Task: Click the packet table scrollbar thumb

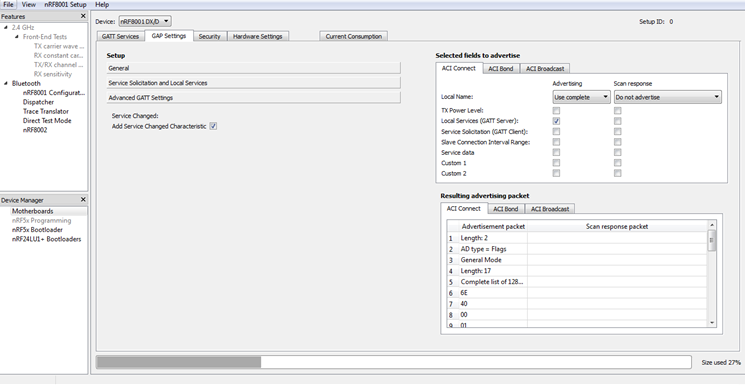Action: 712,240
